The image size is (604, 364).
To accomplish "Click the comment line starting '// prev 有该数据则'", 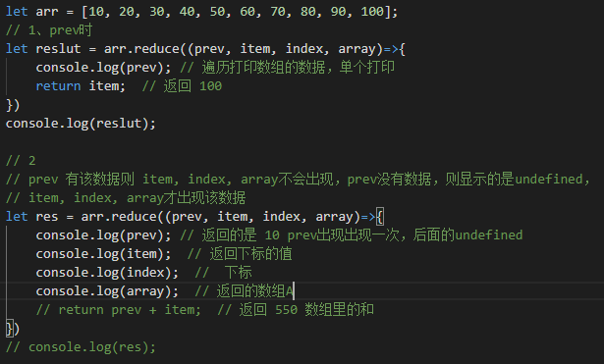I will coord(298,180).
